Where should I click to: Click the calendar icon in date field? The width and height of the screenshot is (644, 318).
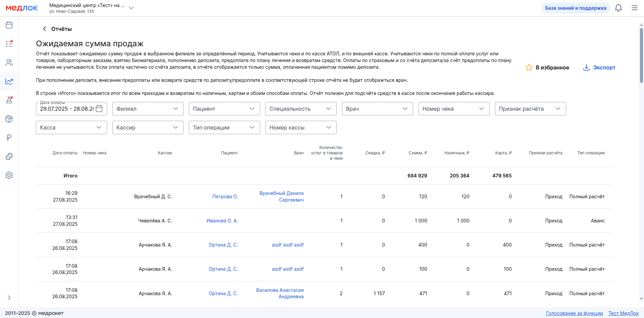(x=99, y=109)
